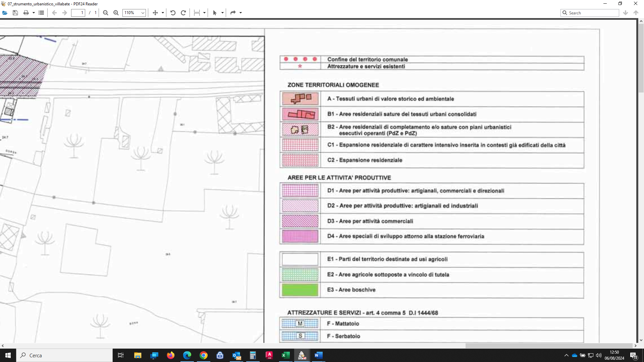This screenshot has height=362, width=644.
Task: Launch Firefox from the taskbar
Action: point(171,355)
